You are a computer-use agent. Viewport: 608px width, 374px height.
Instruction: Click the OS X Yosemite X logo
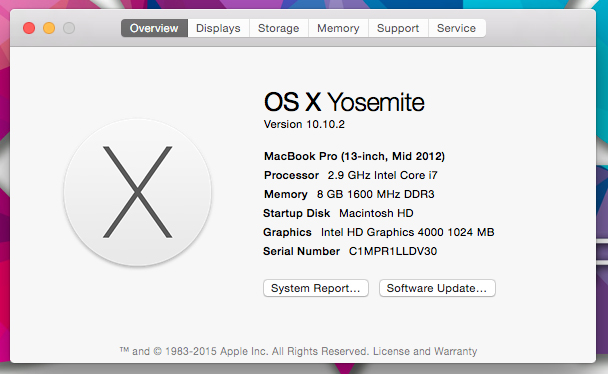coord(138,192)
